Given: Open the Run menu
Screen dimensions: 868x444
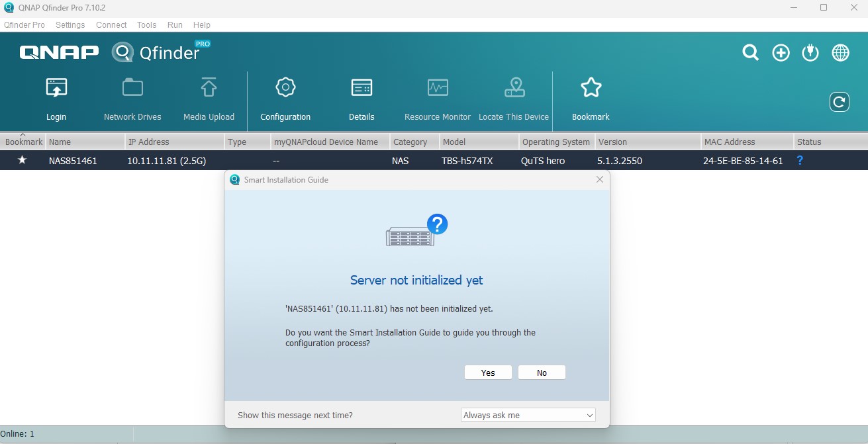Looking at the screenshot, I should click(175, 25).
